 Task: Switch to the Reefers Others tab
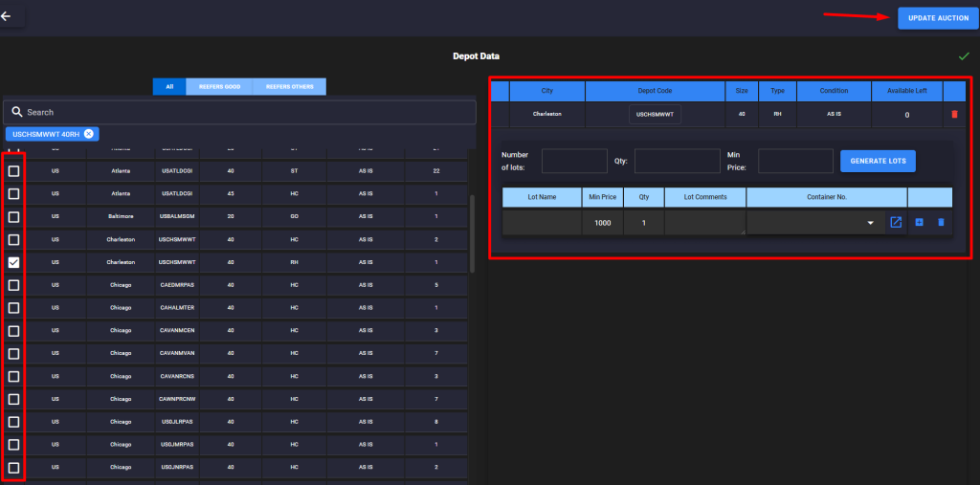point(289,87)
